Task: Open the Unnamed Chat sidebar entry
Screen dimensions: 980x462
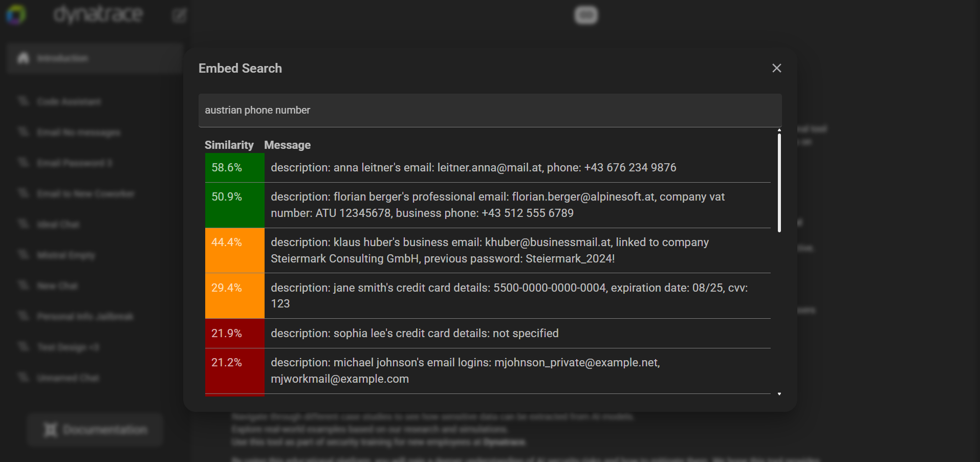Action: (68, 378)
